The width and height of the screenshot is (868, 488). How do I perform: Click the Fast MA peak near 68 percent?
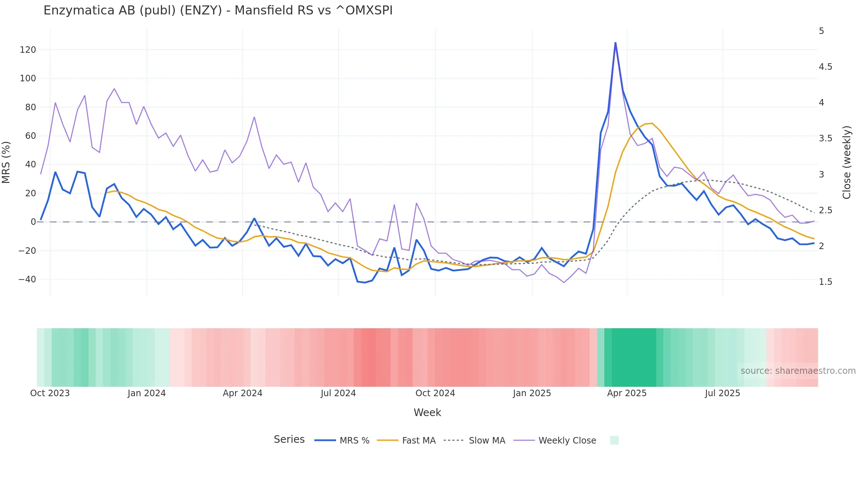[x=652, y=123]
